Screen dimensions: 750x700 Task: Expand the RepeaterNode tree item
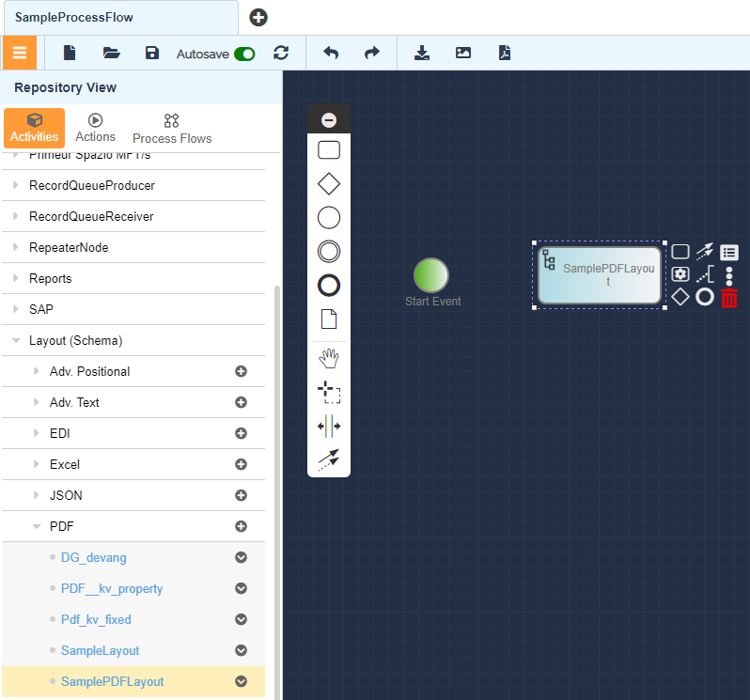point(16,247)
